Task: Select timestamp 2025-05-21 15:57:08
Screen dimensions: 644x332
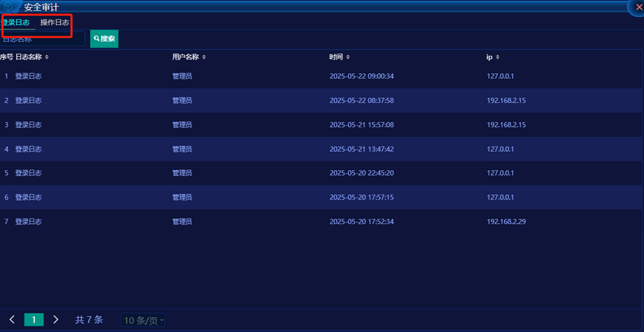Action: pyautogui.click(x=362, y=124)
